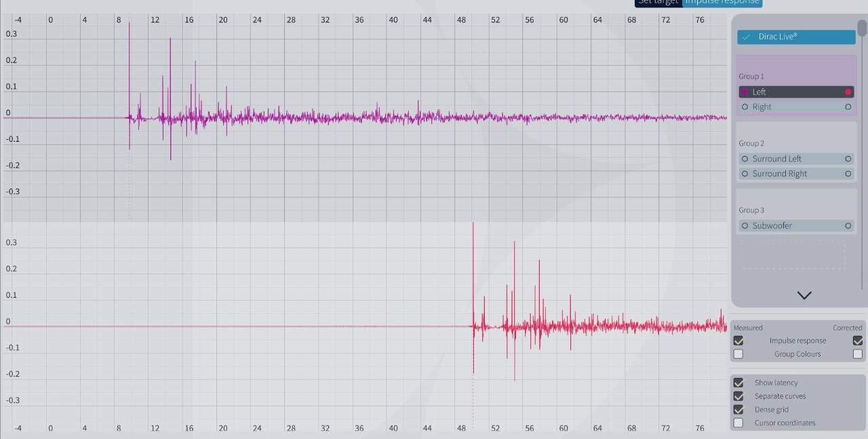This screenshot has height=439, width=868.
Task: Switch to the Set target tab
Action: tap(658, 3)
